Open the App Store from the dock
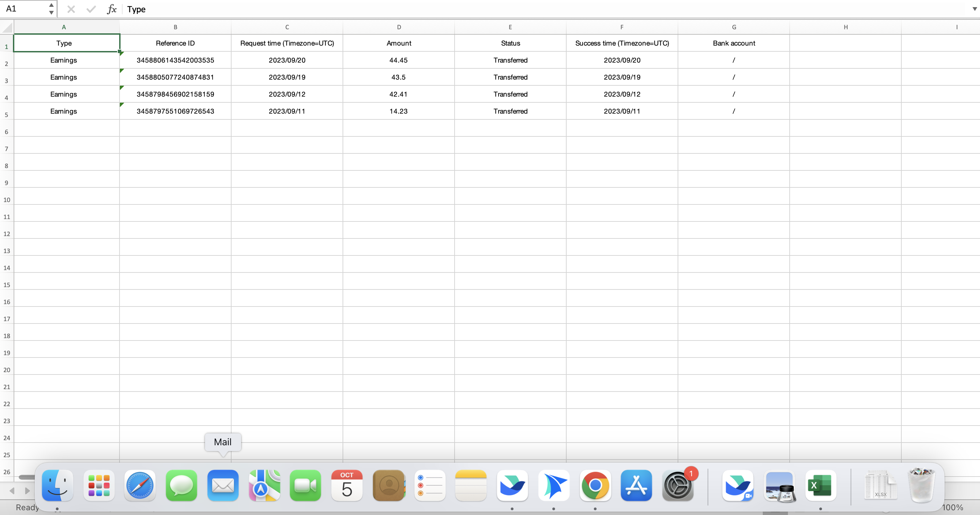 (636, 485)
